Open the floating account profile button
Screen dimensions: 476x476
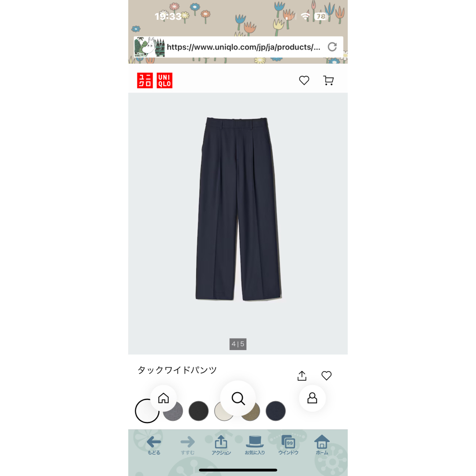coord(312,398)
